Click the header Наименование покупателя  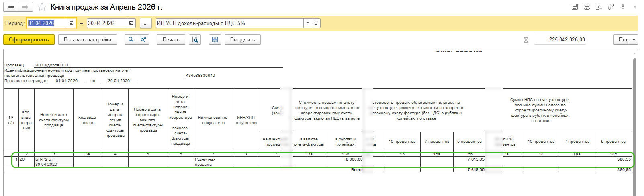tap(213, 120)
